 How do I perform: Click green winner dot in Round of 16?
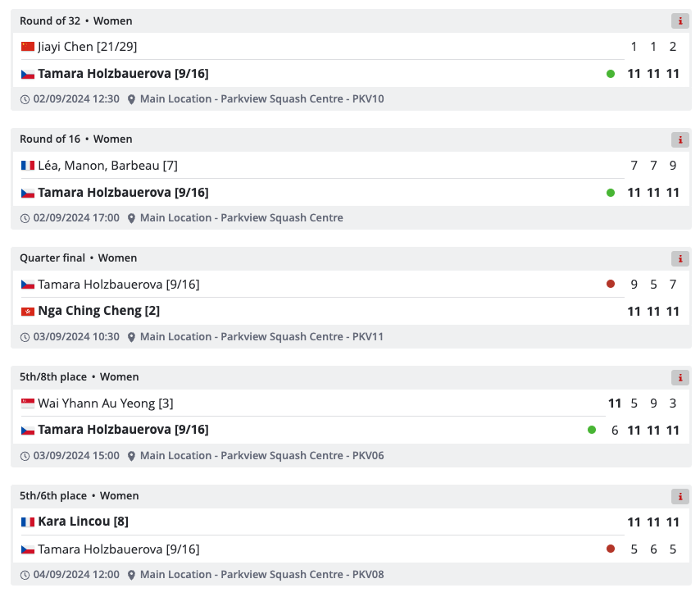pos(611,193)
